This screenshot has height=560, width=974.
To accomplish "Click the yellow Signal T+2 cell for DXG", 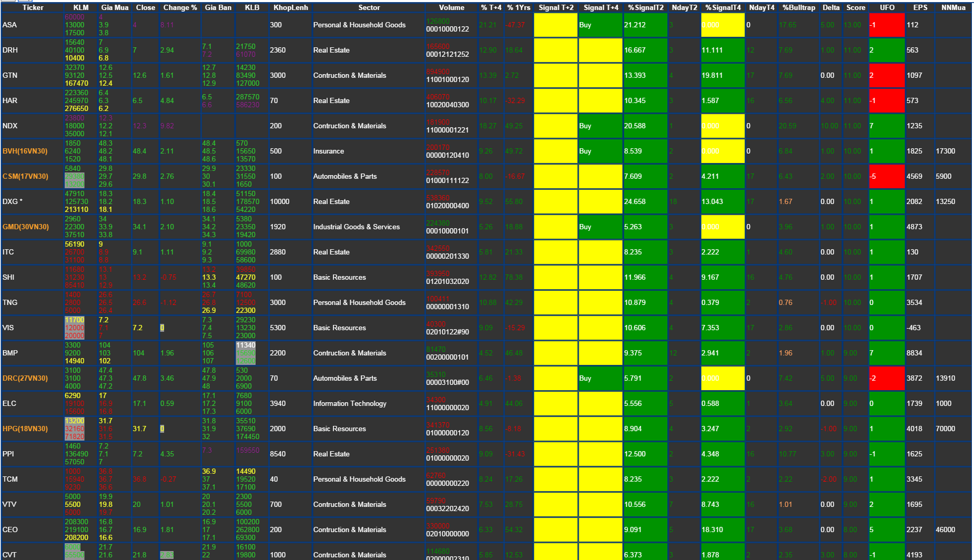I will coord(555,201).
